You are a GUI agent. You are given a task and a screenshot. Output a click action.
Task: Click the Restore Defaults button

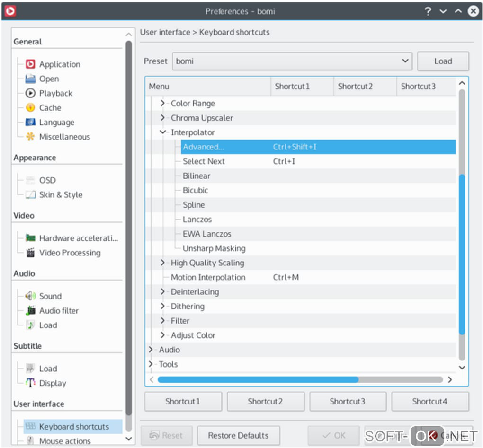[238, 435]
